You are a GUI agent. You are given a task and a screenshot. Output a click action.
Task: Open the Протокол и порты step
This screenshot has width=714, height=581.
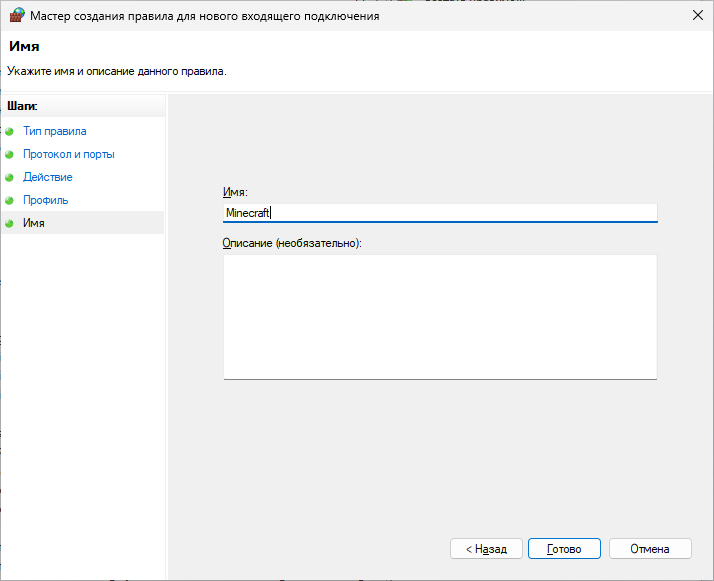68,154
